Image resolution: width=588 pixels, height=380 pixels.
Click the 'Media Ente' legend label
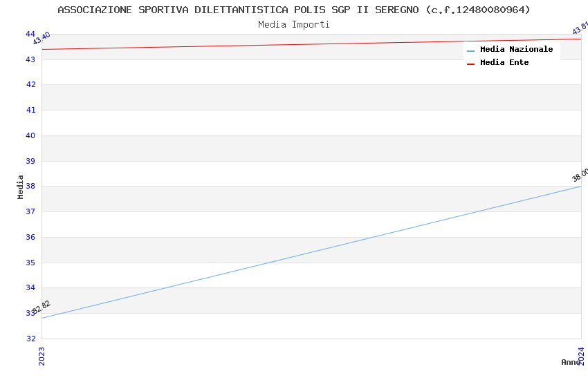pos(504,62)
